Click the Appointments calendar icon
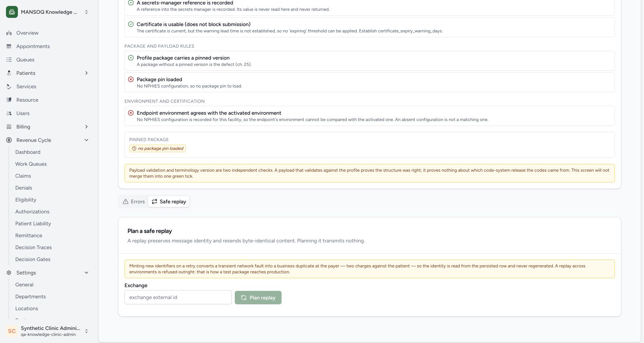The height and width of the screenshot is (343, 644). coord(9,46)
